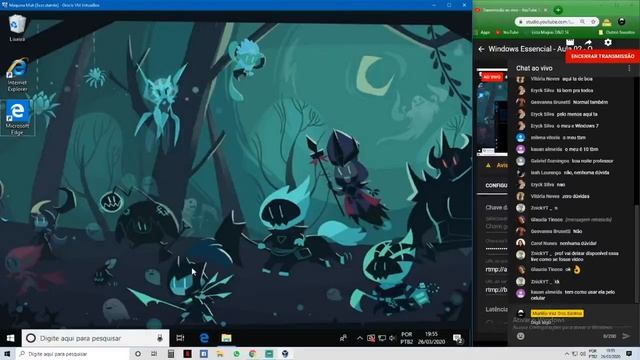The image size is (640, 360).
Task: Open the People icon in VM system tray
Action: pyautogui.click(x=343, y=338)
